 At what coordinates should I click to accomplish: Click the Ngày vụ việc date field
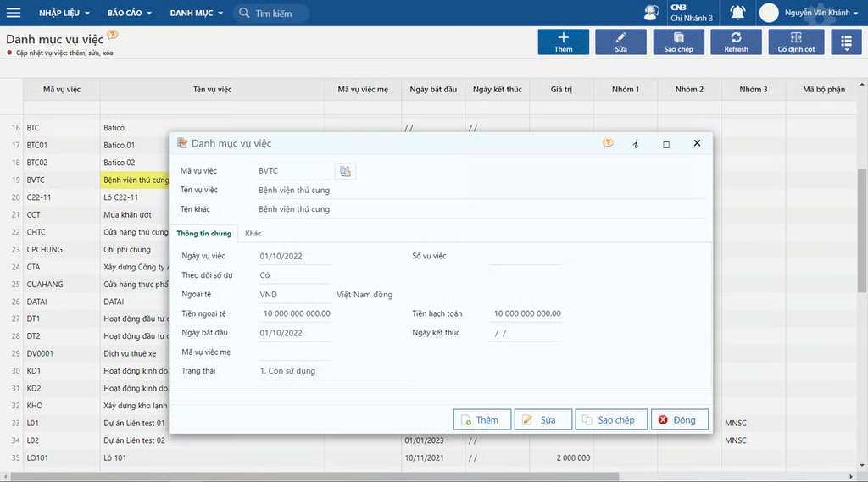(x=294, y=256)
